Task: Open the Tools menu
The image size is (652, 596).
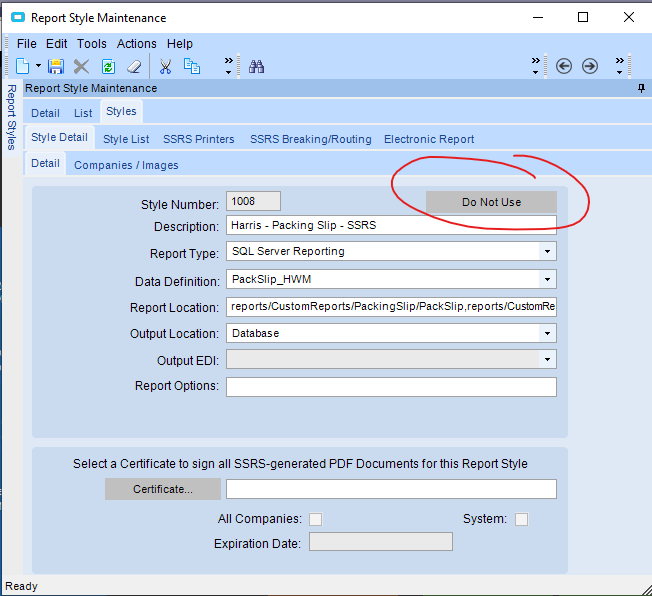Action: point(91,44)
